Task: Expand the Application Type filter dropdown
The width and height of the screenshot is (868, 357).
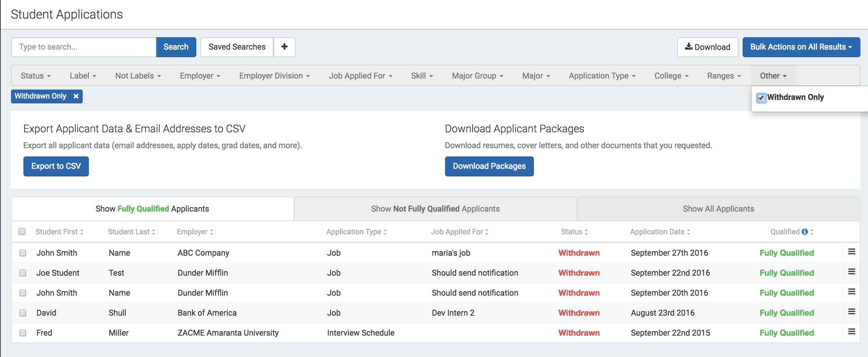Action: (602, 76)
